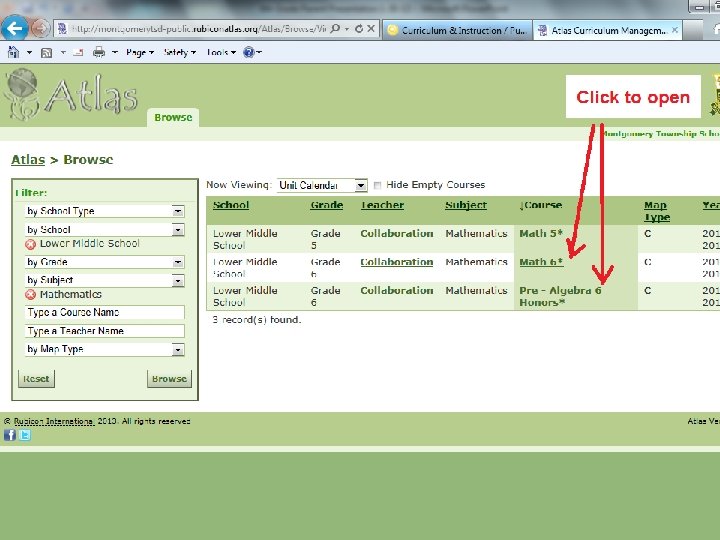The width and height of the screenshot is (720, 540).
Task: Click Mathematics cell in Math 6 row
Action: point(476,262)
